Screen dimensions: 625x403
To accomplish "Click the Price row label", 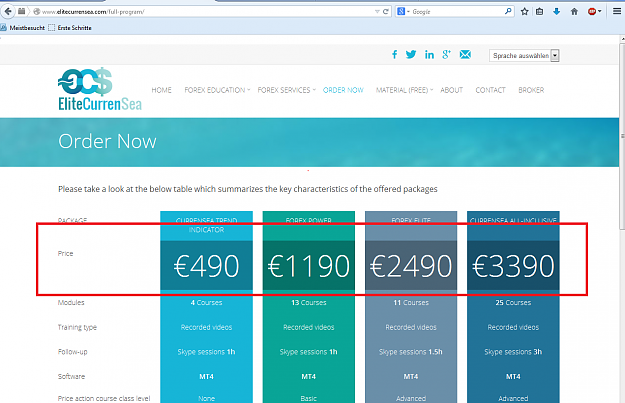I will pyautogui.click(x=65, y=254).
